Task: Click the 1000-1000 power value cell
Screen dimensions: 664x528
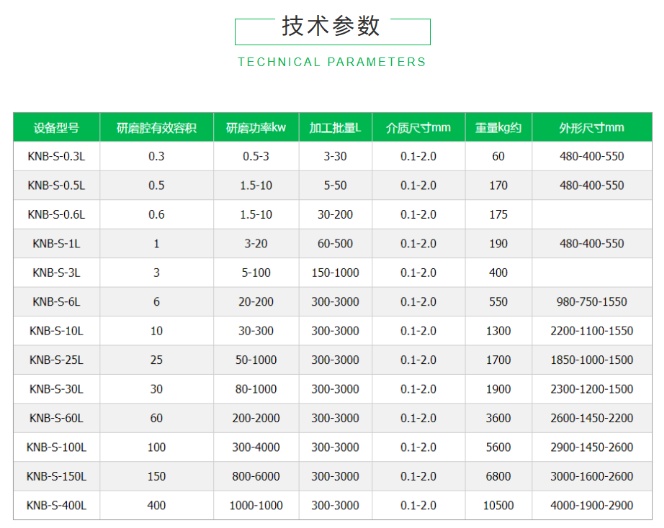Action: tap(256, 505)
